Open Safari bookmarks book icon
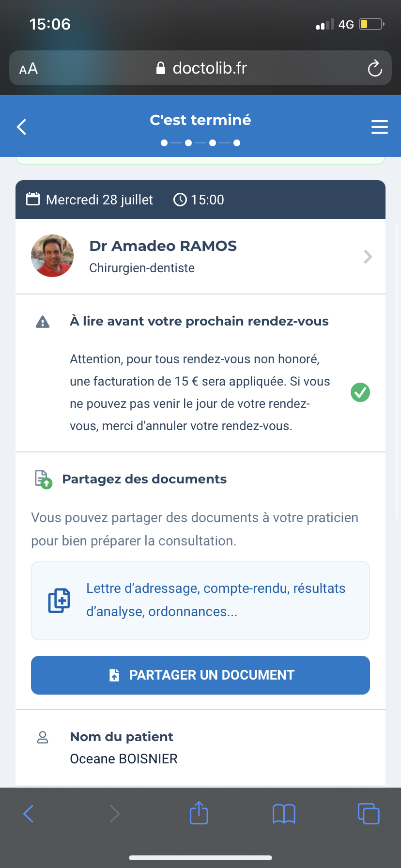The width and height of the screenshot is (401, 868). [x=284, y=814]
